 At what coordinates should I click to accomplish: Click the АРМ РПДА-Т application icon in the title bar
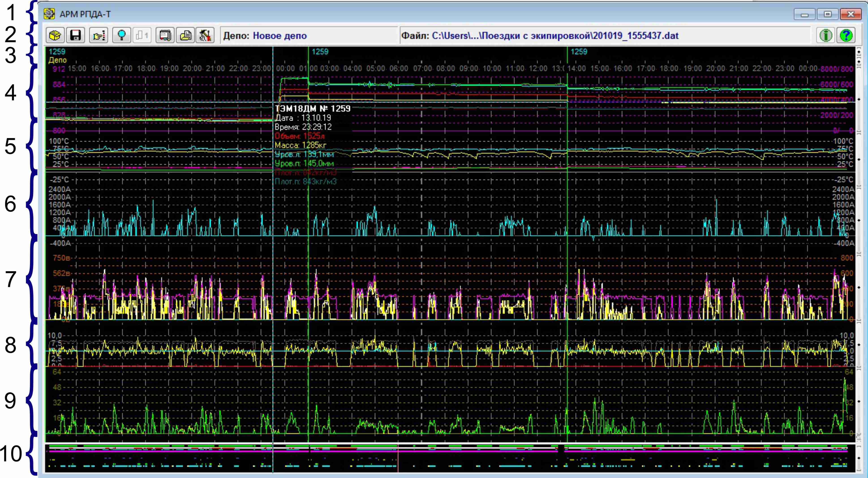(49, 14)
